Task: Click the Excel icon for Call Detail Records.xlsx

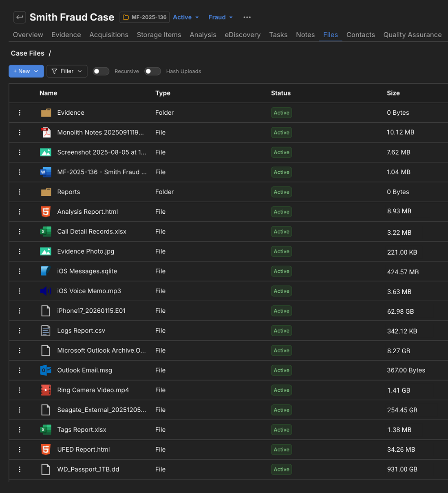Action: click(46, 232)
